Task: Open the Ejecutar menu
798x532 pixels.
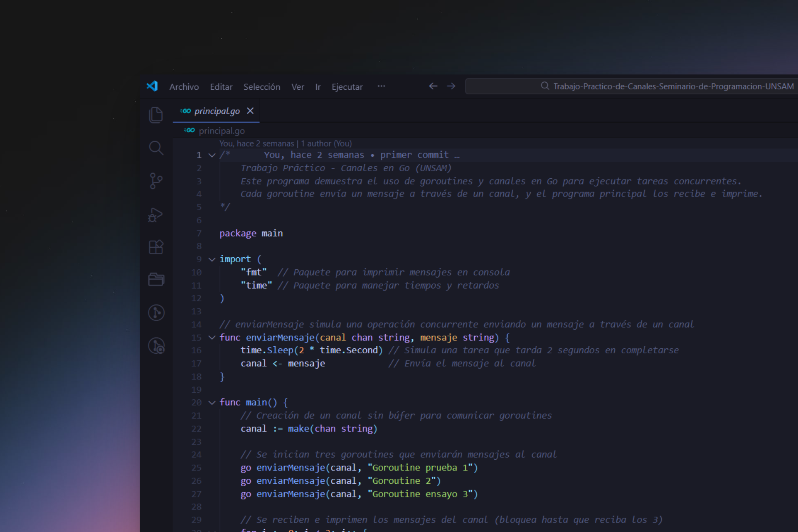Action: [x=347, y=87]
